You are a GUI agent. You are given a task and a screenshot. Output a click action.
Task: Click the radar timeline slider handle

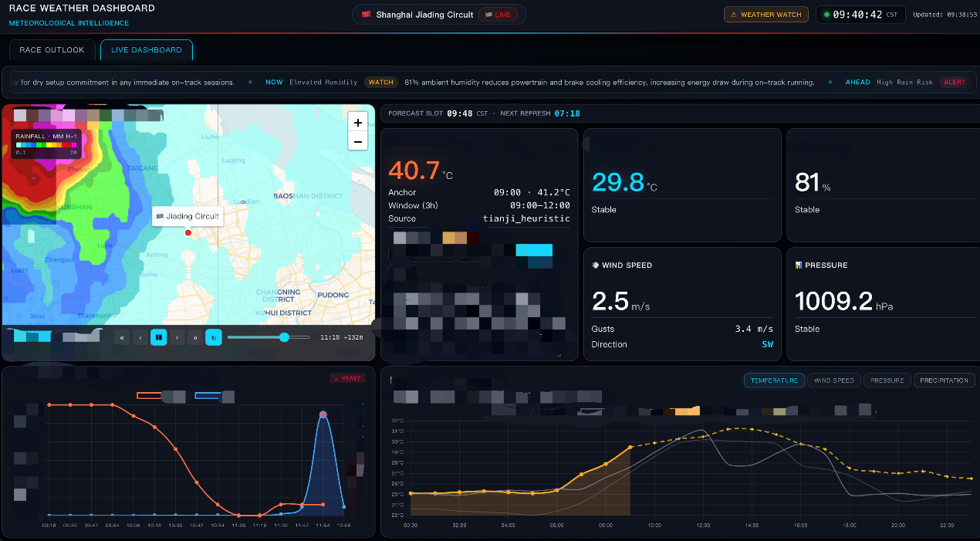[284, 337]
